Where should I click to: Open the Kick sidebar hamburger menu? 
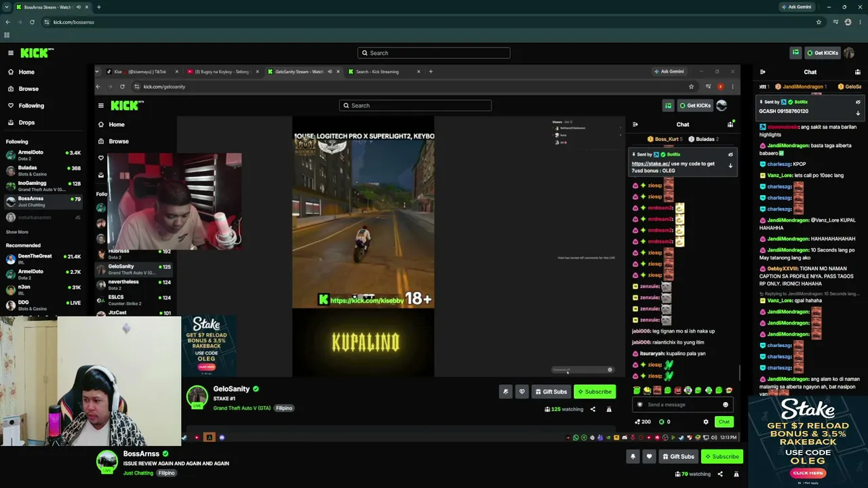click(11, 53)
